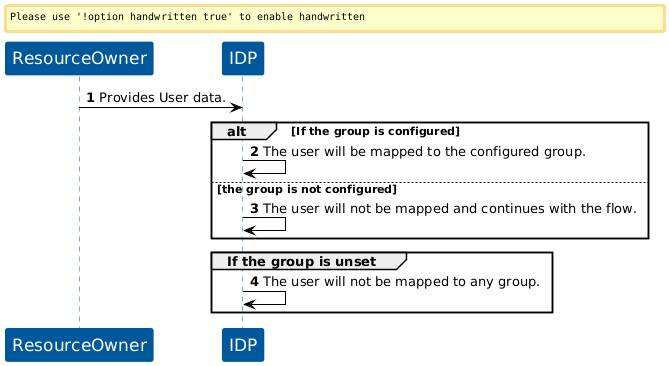This screenshot has width=669, height=366.
Task: Select the 'alt' frame label
Action: click(244, 131)
